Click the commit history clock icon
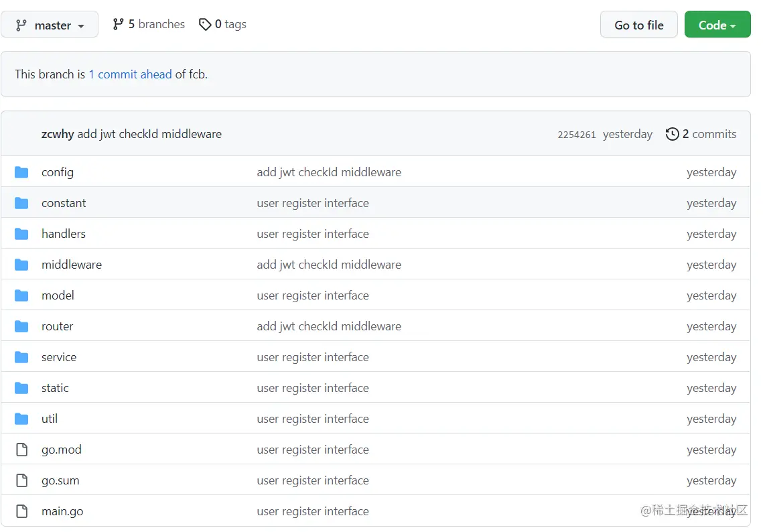763x532 pixels. (672, 134)
